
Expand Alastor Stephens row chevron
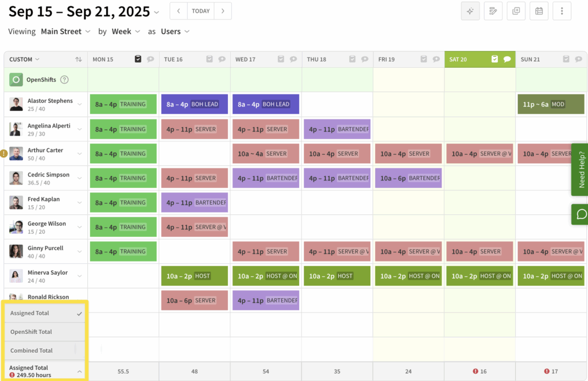pyautogui.click(x=80, y=105)
